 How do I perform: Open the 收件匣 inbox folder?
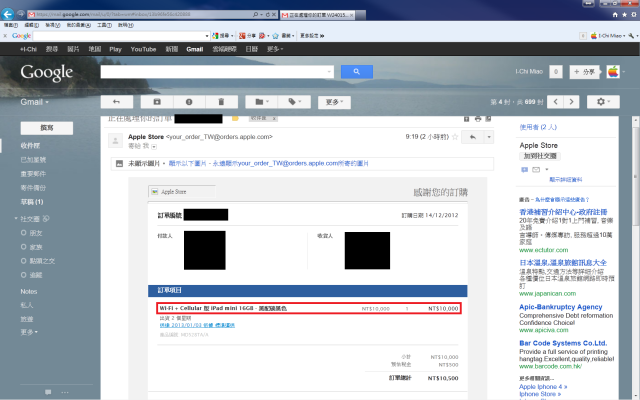[30, 146]
